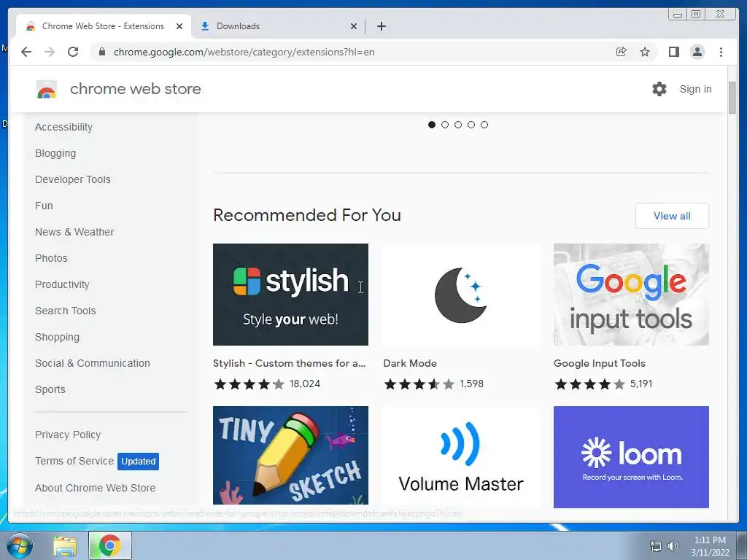Open the Social & Communication category
This screenshot has width=747, height=560.
tap(93, 363)
